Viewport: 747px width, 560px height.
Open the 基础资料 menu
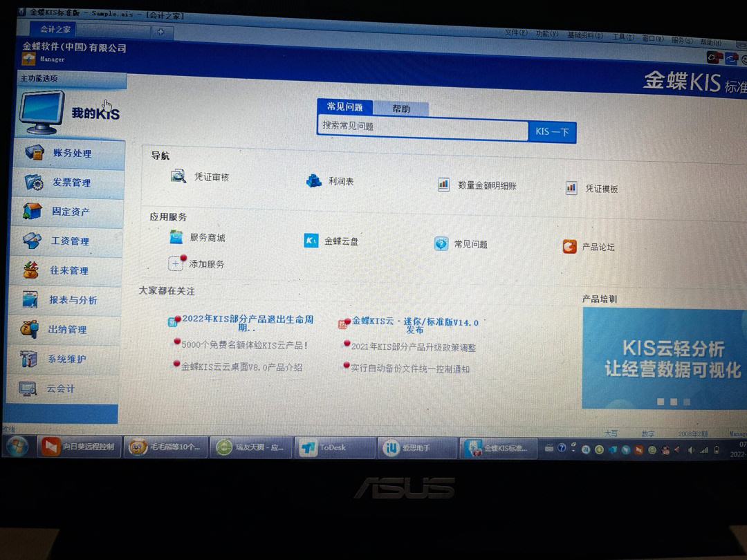tap(585, 35)
